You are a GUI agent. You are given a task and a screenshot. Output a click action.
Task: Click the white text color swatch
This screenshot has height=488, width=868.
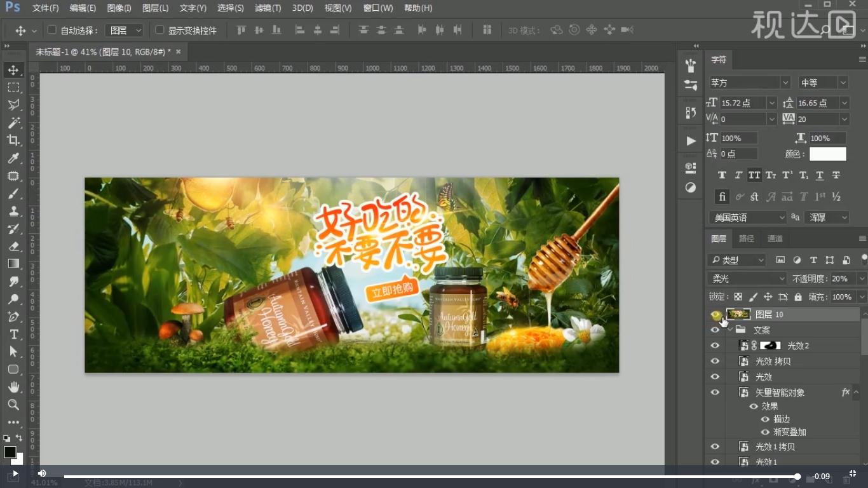[x=827, y=153]
